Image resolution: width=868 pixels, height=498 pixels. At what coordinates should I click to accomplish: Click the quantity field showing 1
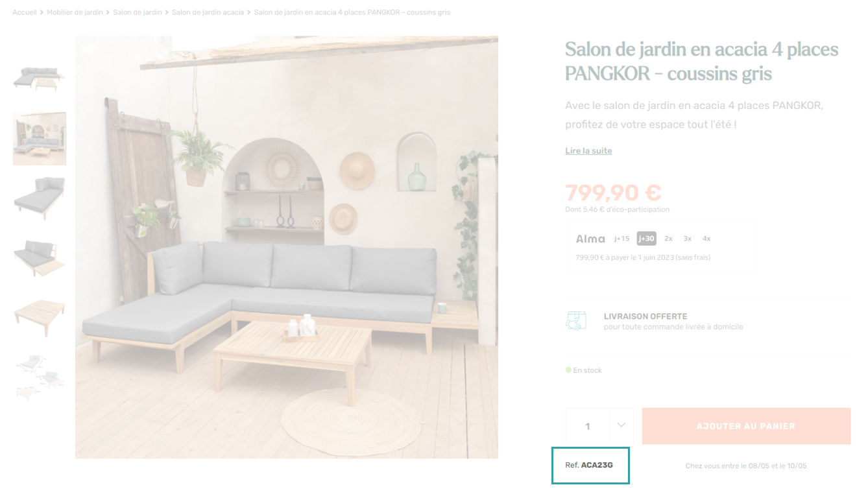588,426
